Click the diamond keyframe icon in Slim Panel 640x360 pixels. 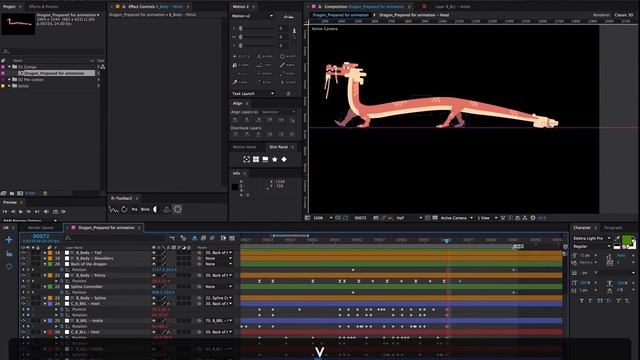[x=284, y=159]
